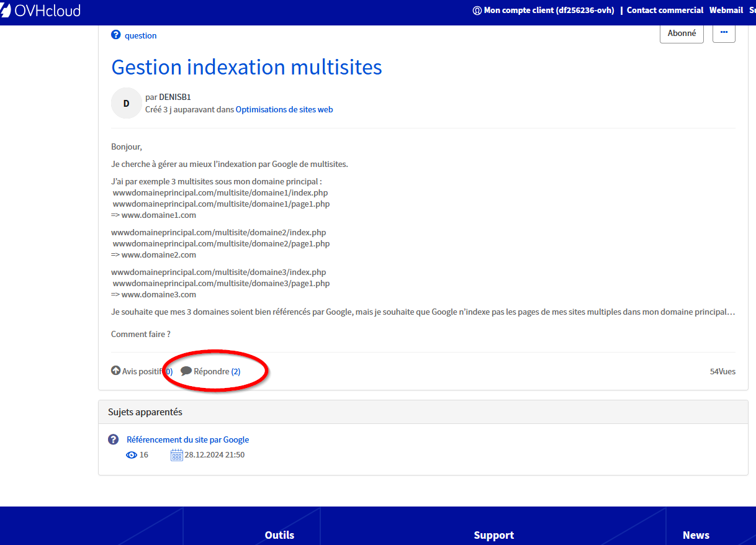Click the blue question mark icon above title
The width and height of the screenshot is (756, 545).
tap(115, 35)
